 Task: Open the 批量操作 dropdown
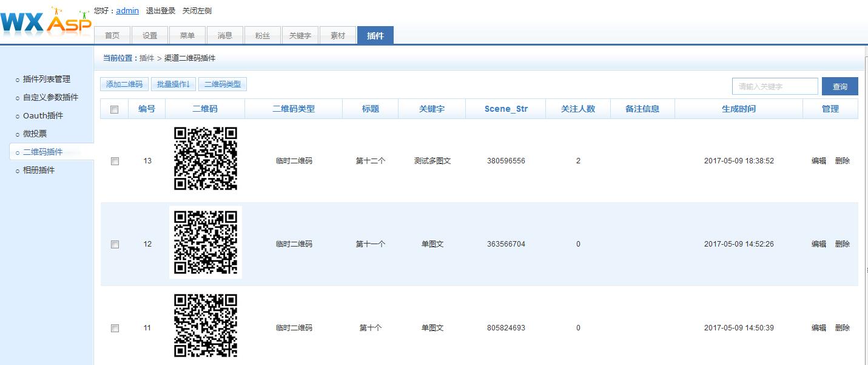click(x=173, y=84)
